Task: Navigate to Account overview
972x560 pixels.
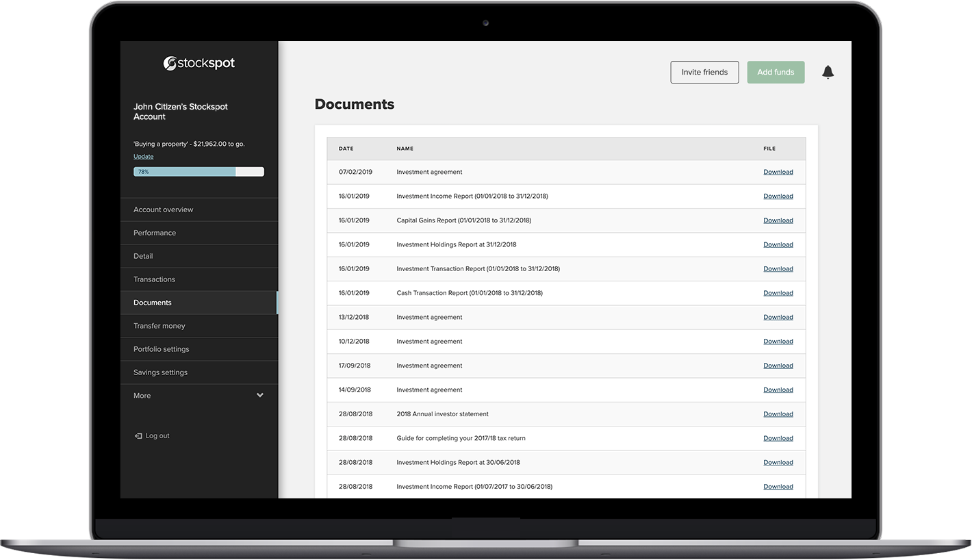Action: [x=163, y=209]
